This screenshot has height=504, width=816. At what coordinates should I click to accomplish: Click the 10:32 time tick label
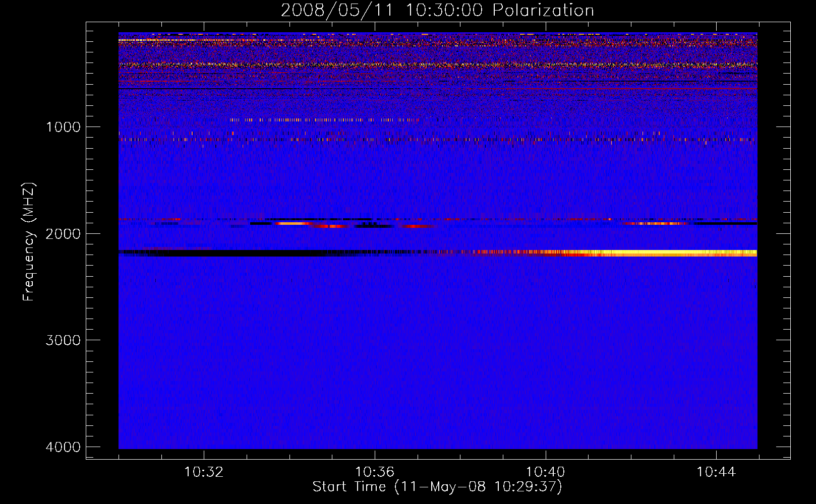204,472
